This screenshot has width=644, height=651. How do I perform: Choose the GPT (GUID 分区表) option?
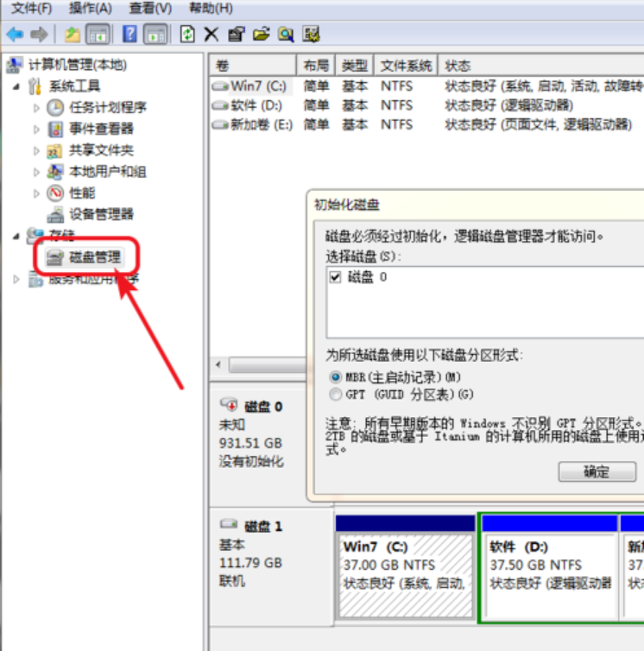pos(336,395)
